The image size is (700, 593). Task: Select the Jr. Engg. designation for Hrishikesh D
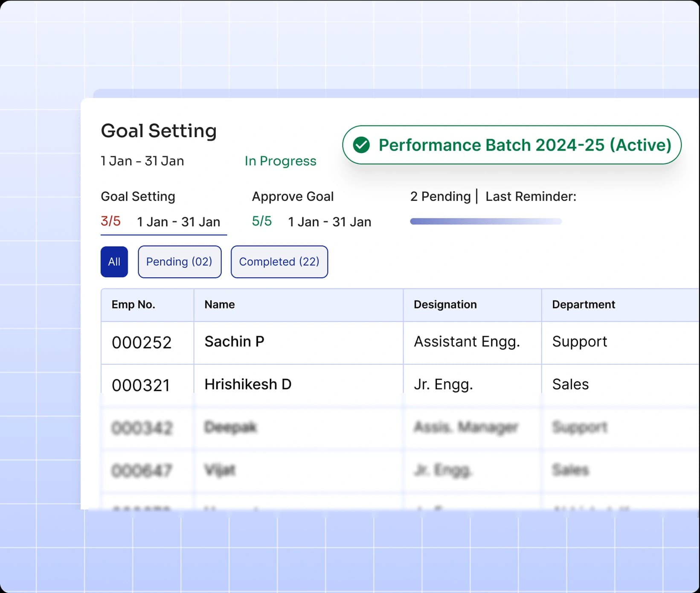(443, 384)
